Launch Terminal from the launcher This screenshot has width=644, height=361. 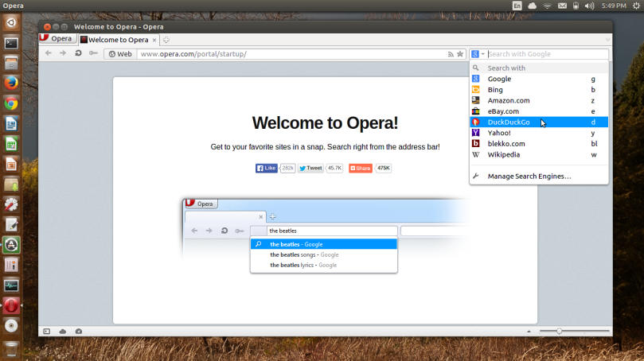tap(11, 43)
